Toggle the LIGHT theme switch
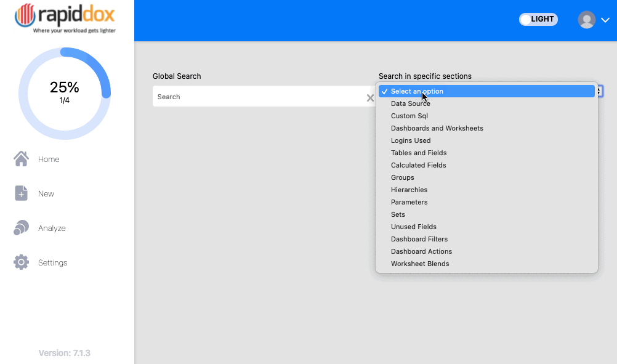617x364 pixels. (x=538, y=19)
